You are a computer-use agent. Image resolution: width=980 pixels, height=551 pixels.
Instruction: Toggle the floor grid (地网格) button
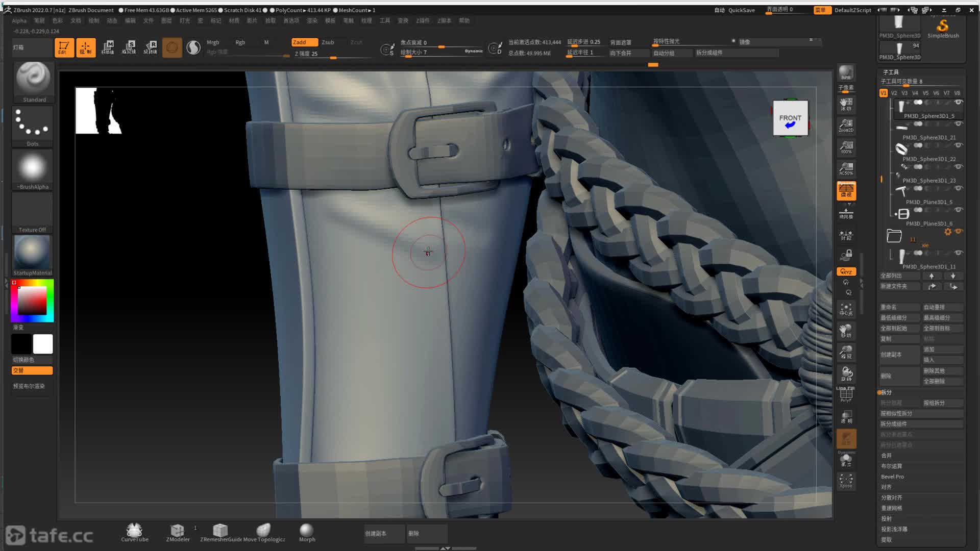tap(846, 213)
